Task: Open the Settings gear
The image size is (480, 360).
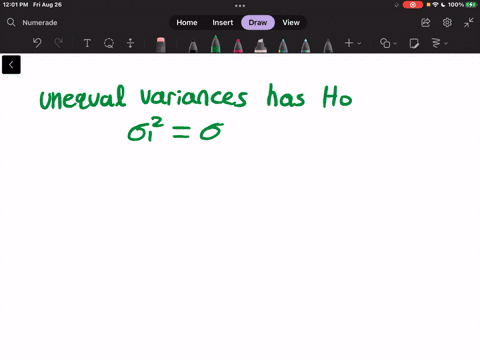Action: (447, 22)
